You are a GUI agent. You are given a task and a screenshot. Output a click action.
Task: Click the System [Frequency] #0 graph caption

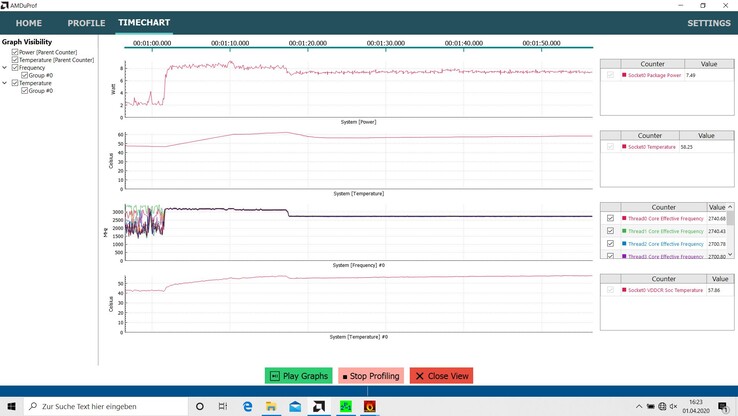point(359,265)
